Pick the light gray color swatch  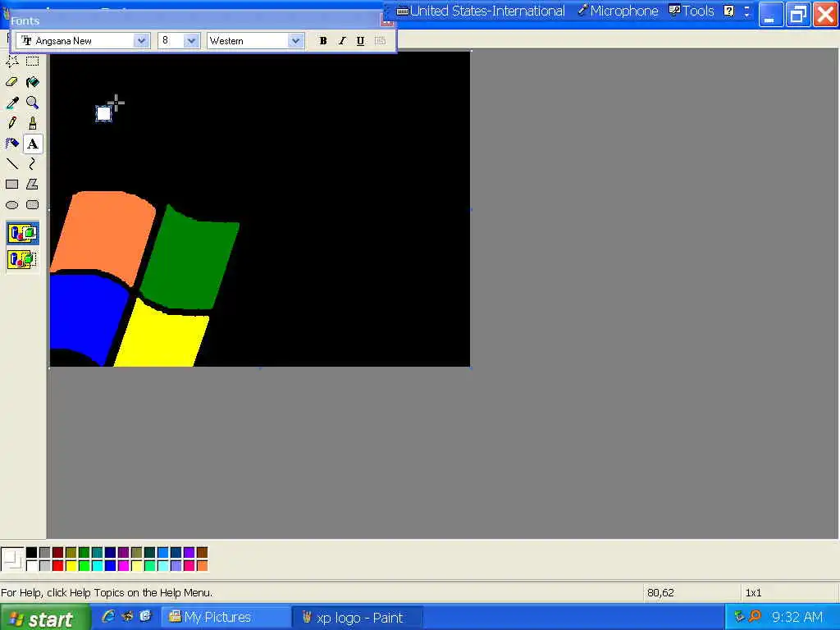coord(44,566)
